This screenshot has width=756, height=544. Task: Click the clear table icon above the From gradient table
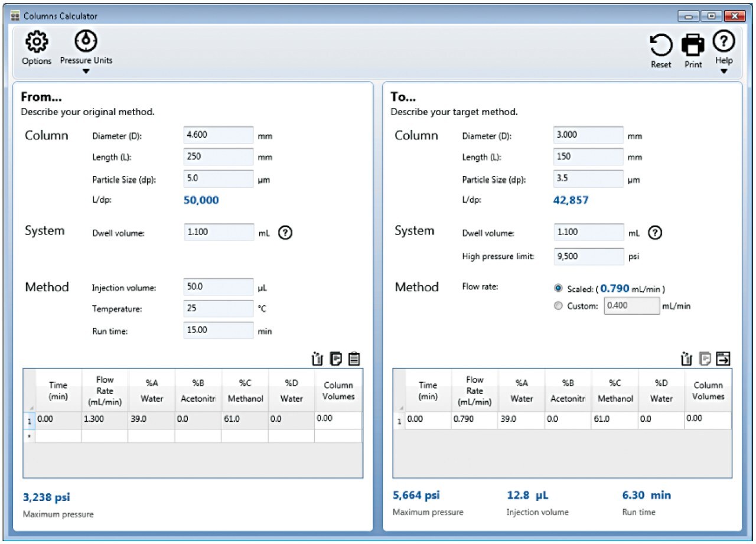click(317, 359)
